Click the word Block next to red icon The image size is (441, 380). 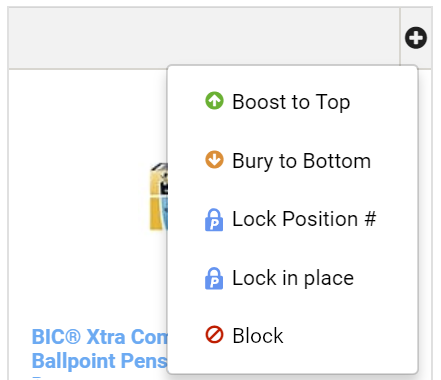[x=258, y=335]
